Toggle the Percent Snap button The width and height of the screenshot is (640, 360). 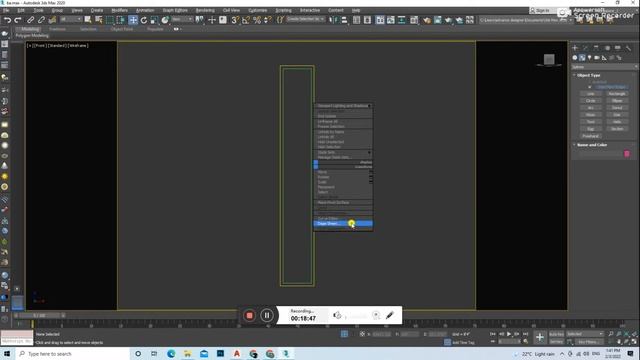click(x=257, y=20)
